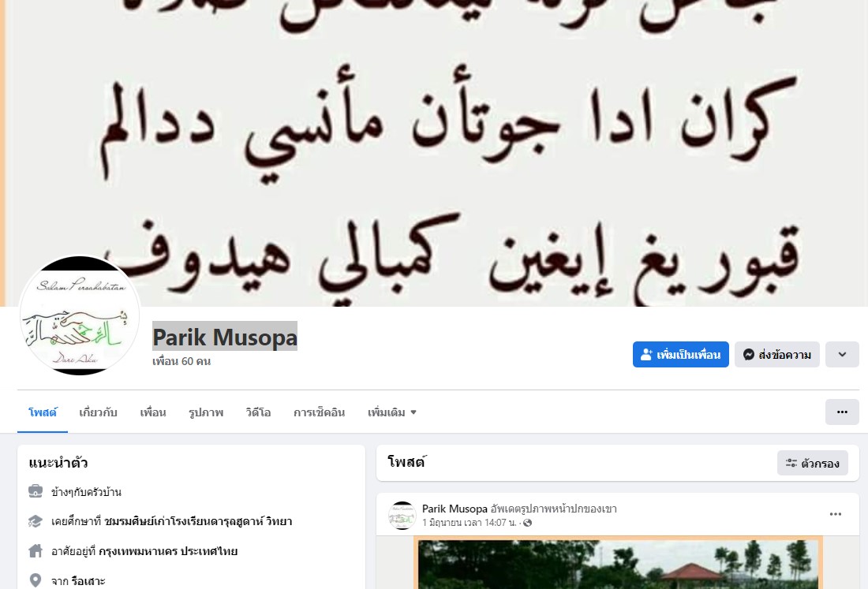Switch to the เกี่ยวกับ (About) tab
This screenshot has width=868, height=589.
pyautogui.click(x=98, y=412)
